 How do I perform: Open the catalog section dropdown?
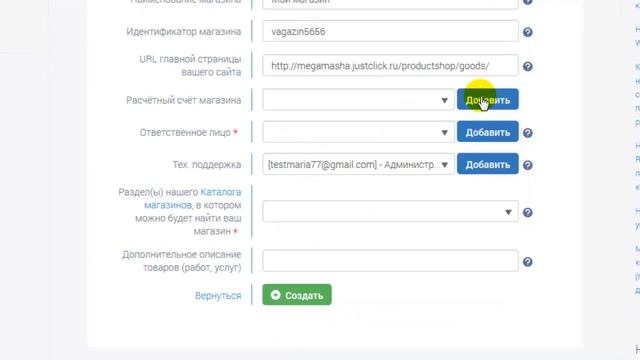tap(390, 211)
